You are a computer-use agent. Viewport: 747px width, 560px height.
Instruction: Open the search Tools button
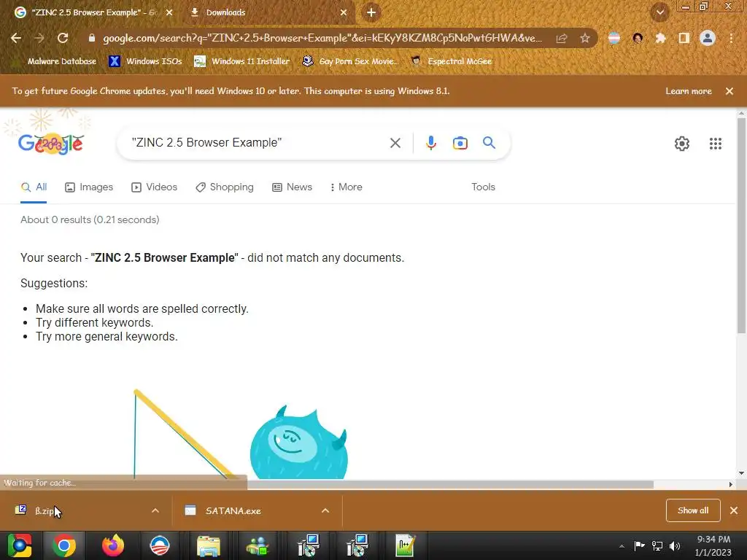pyautogui.click(x=483, y=187)
